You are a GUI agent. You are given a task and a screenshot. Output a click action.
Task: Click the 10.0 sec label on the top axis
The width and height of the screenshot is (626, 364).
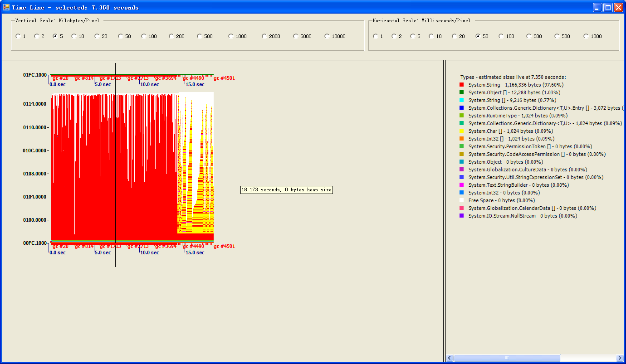click(x=150, y=84)
